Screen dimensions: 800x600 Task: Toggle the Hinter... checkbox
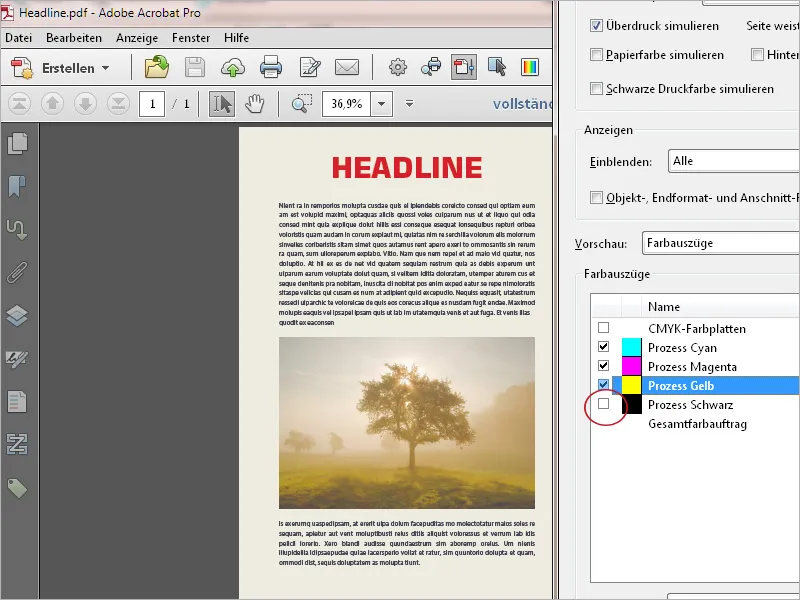(757, 55)
